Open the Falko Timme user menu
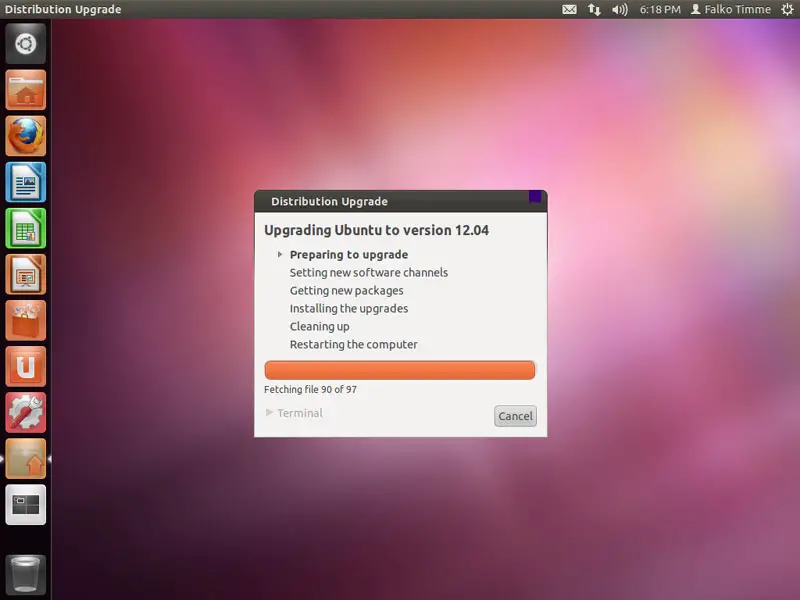The width and height of the screenshot is (800, 600). click(731, 9)
